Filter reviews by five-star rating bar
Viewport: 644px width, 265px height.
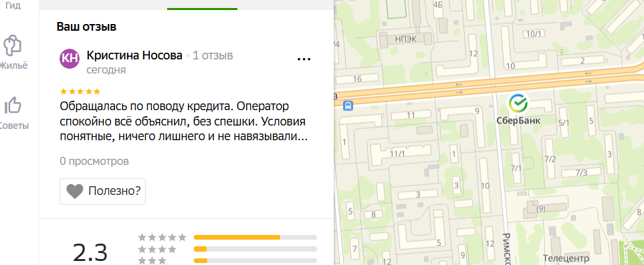tap(255, 237)
